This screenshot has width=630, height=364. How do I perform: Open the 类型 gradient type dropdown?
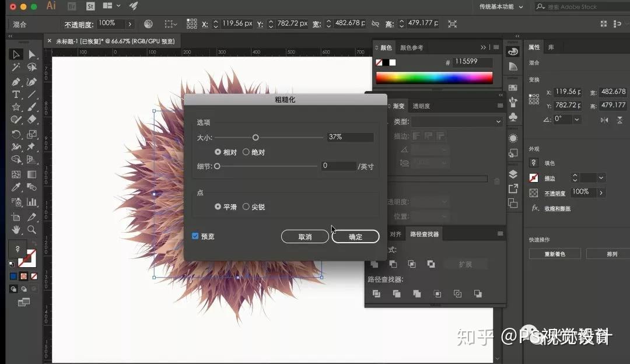click(457, 121)
